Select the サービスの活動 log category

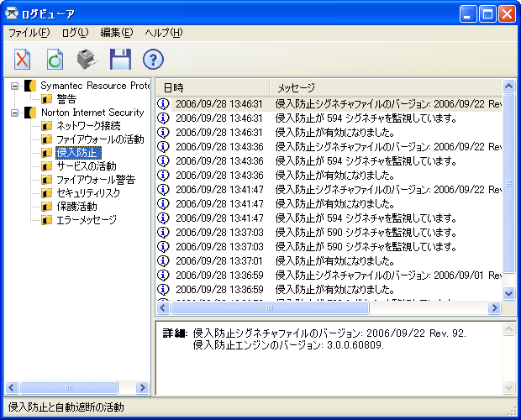(x=87, y=166)
